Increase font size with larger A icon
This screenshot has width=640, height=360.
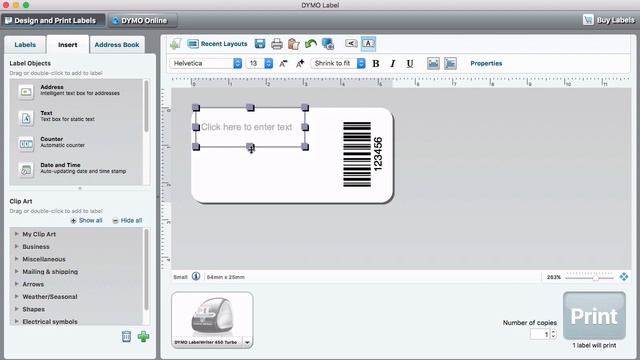point(300,63)
